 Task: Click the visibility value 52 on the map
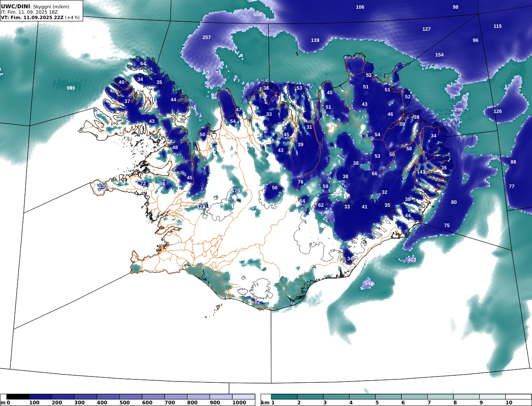pyautogui.click(x=408, y=97)
